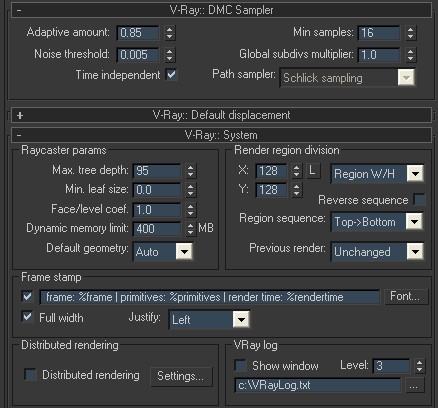Click the Noise threshold value field
This screenshot has height=408, width=438.
[138, 55]
